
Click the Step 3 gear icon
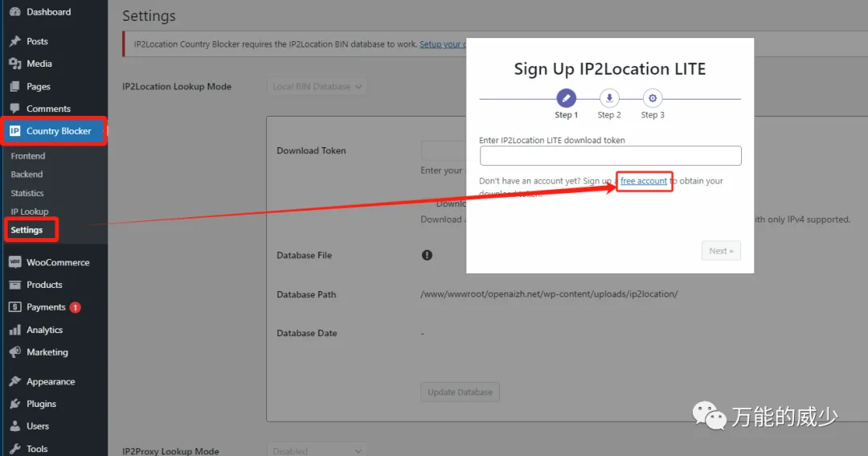click(653, 99)
